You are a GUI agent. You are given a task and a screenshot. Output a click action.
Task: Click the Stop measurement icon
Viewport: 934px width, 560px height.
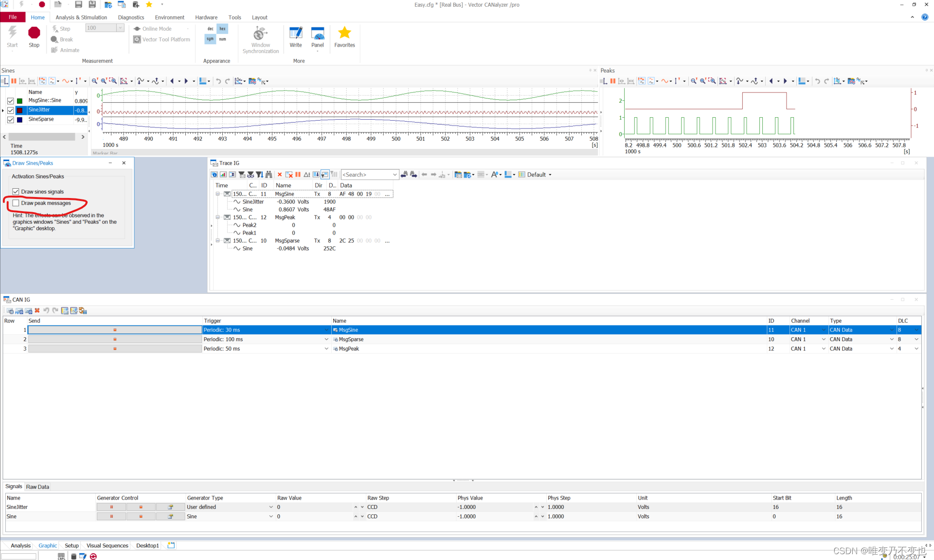(x=34, y=33)
